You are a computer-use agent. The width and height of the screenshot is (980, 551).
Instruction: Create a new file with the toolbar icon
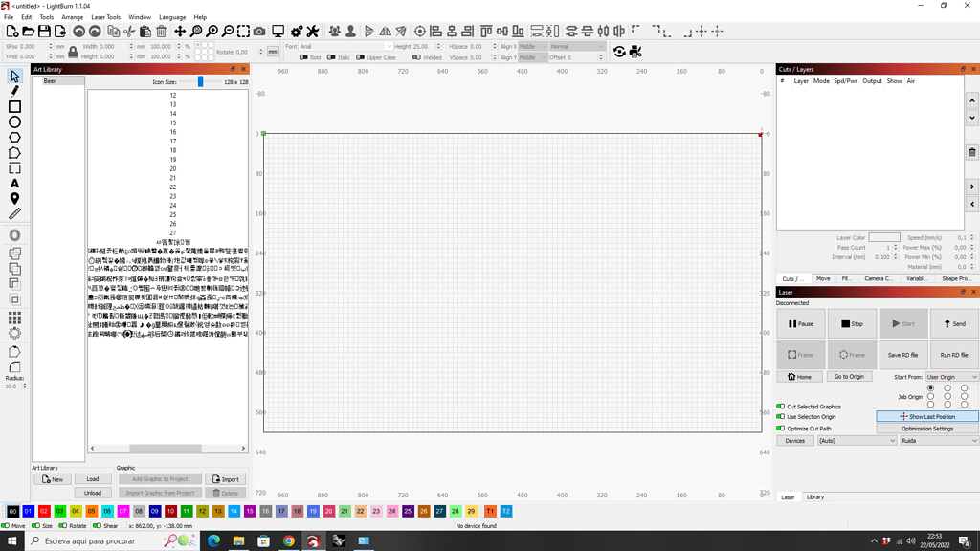[x=11, y=32]
